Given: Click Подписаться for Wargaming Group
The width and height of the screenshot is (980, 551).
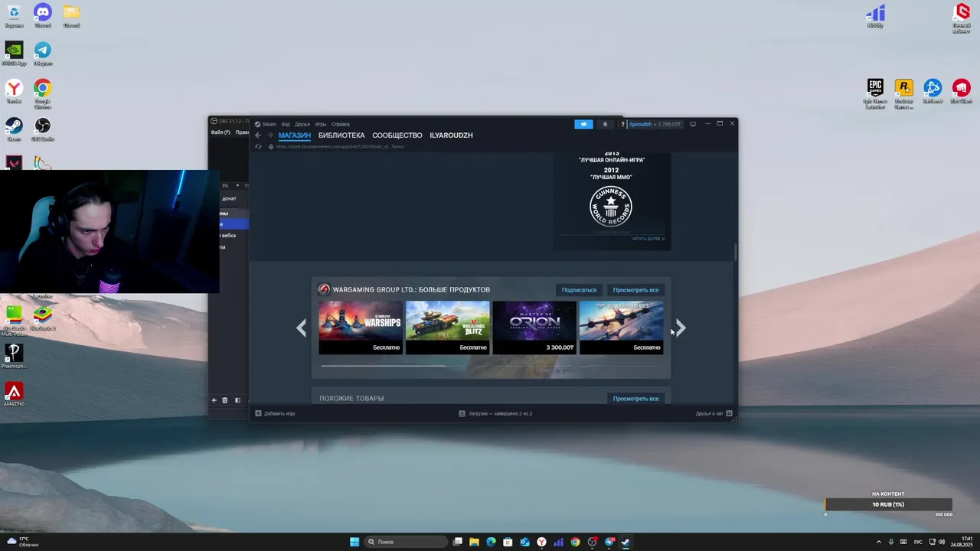Looking at the screenshot, I should 579,290.
